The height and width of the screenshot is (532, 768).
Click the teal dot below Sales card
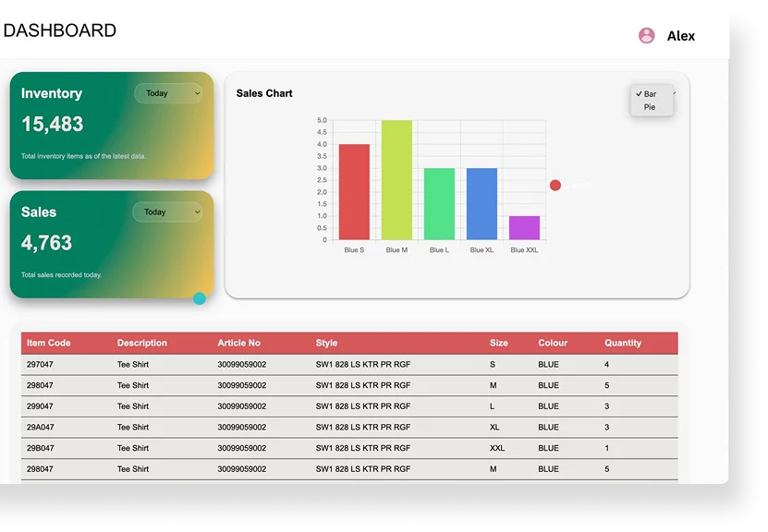pos(200,298)
